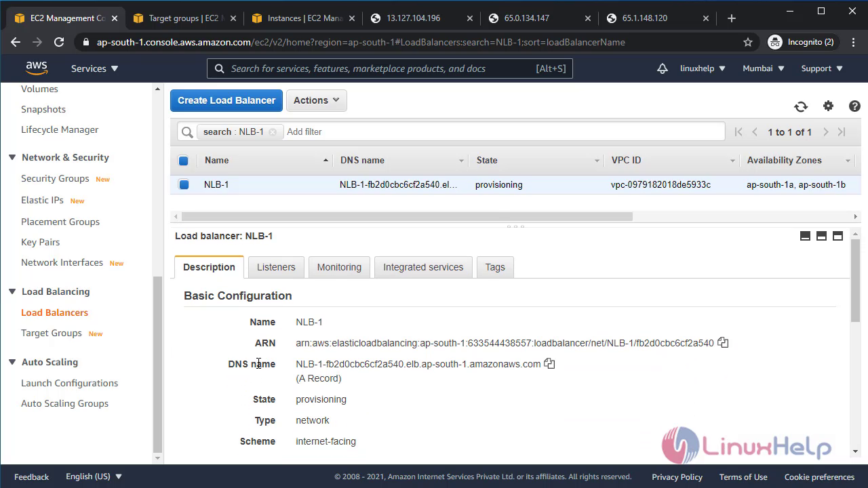
Task: Go to the next results page
Action: click(x=825, y=132)
